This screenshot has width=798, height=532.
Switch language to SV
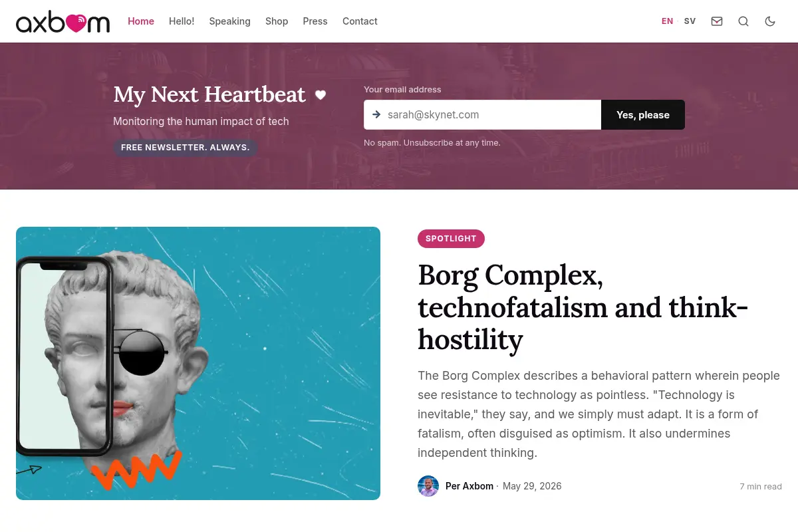tap(690, 21)
